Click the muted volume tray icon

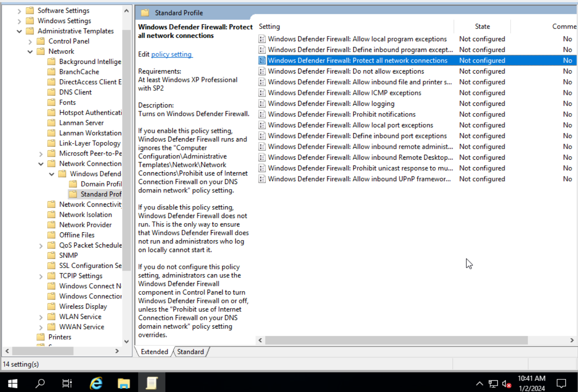pyautogui.click(x=507, y=384)
